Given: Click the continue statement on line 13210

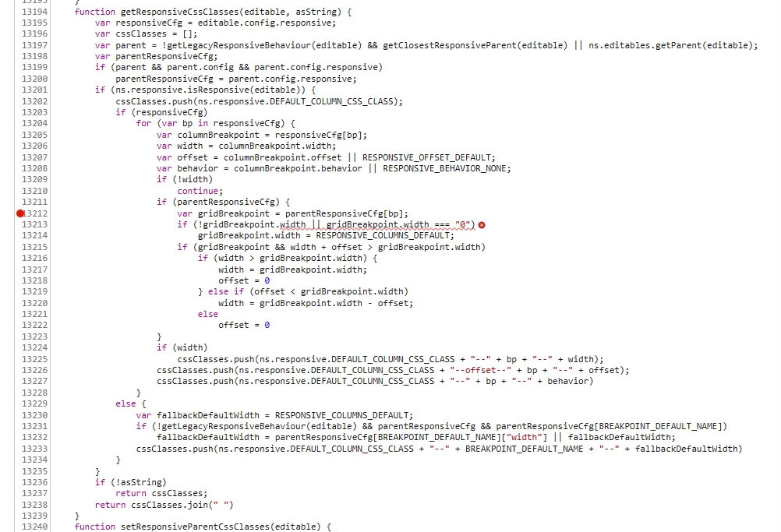Looking at the screenshot, I should pos(200,191).
